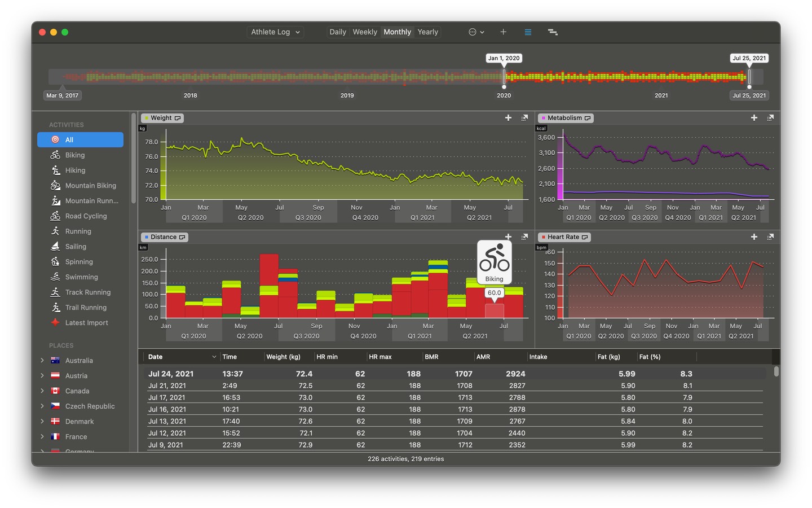Open the Heart Rate chart title menu

pyautogui.click(x=564, y=237)
